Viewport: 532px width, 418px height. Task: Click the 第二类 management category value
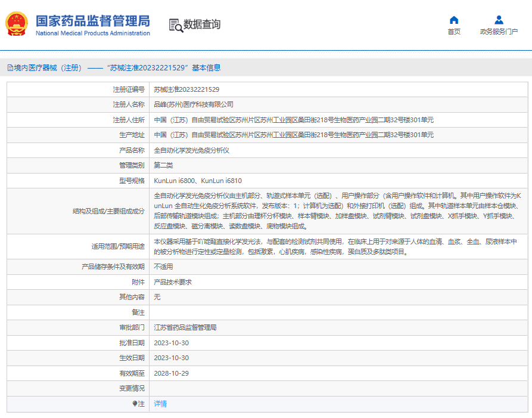pos(163,165)
